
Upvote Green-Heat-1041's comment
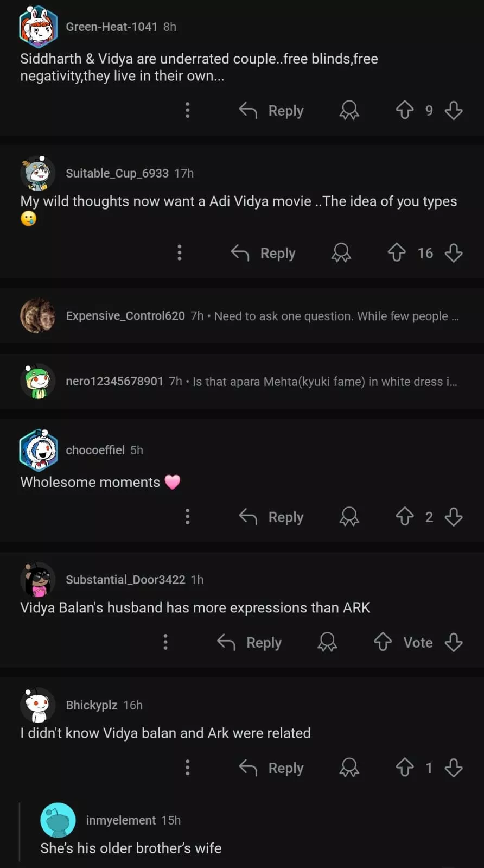404,110
